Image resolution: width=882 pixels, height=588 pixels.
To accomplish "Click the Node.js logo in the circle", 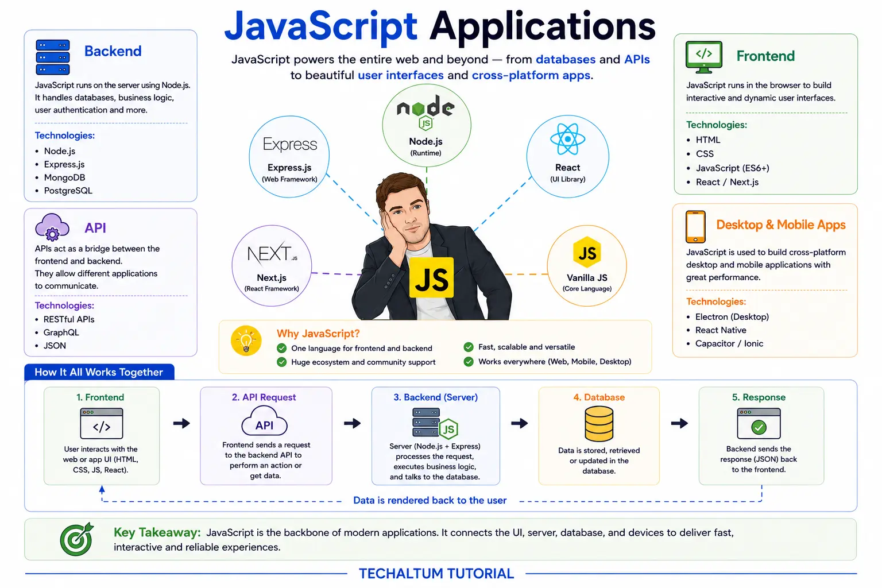I will pos(426,113).
